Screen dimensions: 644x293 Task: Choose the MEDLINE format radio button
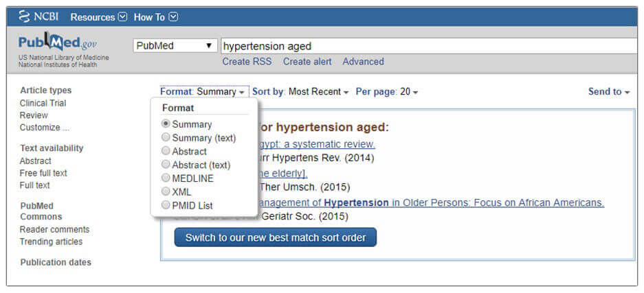coord(166,178)
